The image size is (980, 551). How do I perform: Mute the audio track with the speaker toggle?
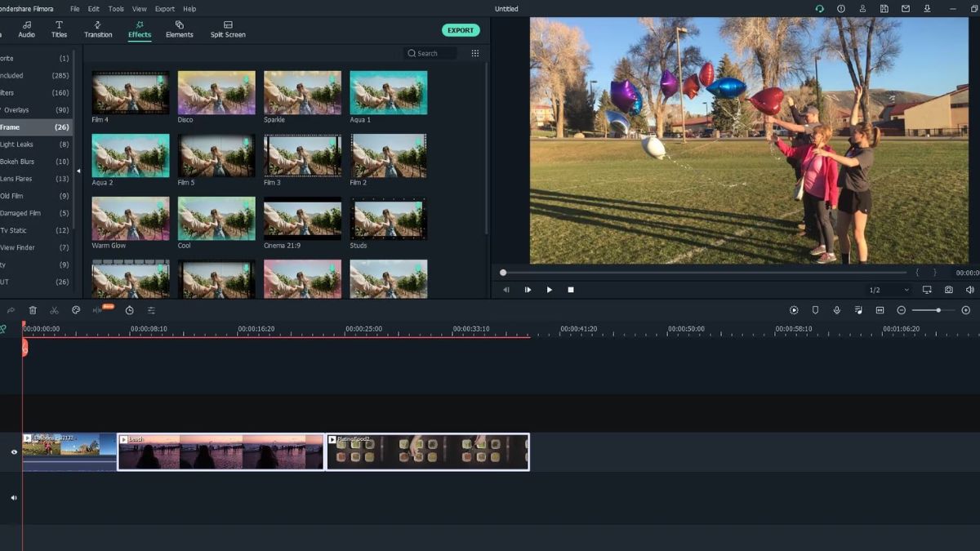coord(13,496)
